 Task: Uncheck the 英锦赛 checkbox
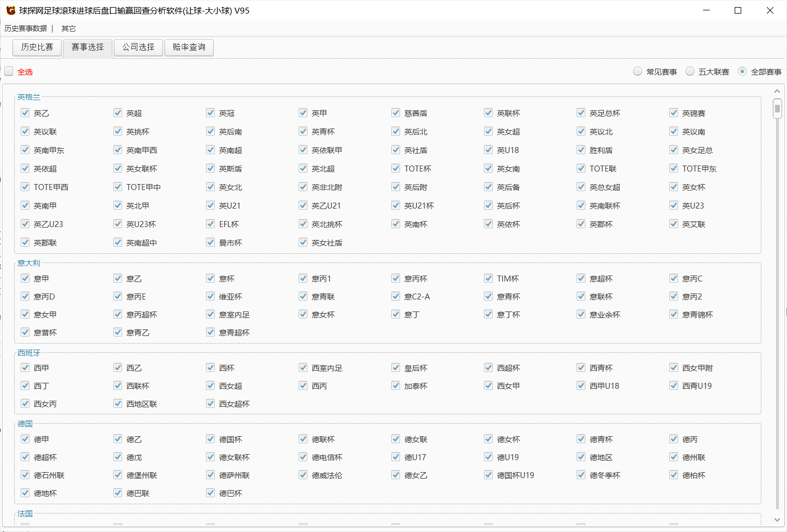pos(674,113)
